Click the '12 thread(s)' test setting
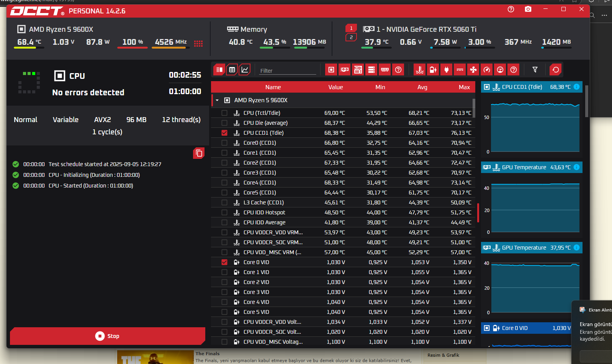This screenshot has width=612, height=364. [x=181, y=120]
